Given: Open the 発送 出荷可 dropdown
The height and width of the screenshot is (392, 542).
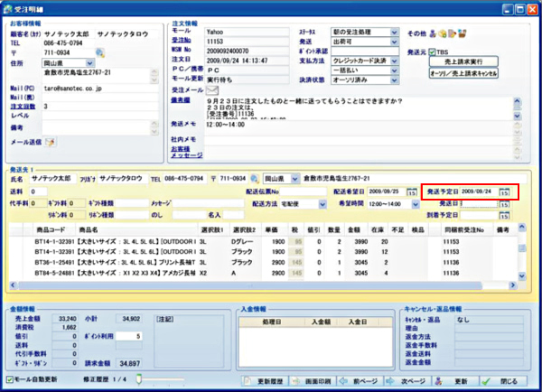Looking at the screenshot, I should [x=395, y=42].
